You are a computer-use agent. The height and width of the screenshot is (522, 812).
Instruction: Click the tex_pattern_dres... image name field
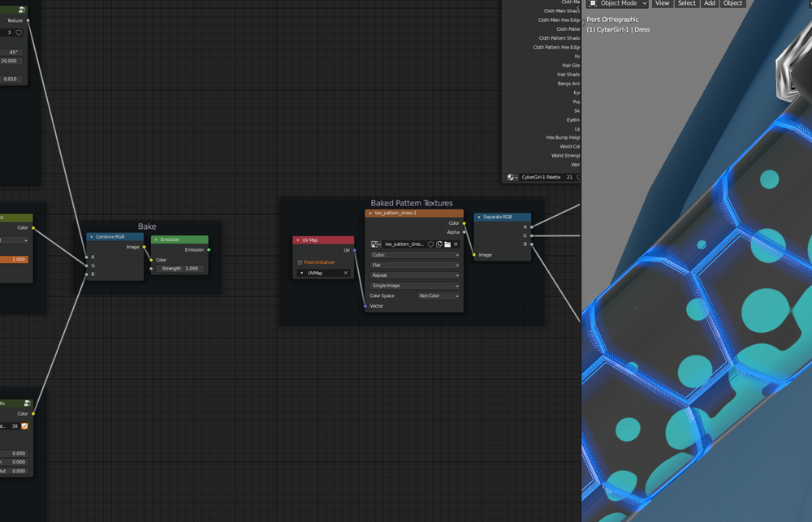tap(404, 244)
